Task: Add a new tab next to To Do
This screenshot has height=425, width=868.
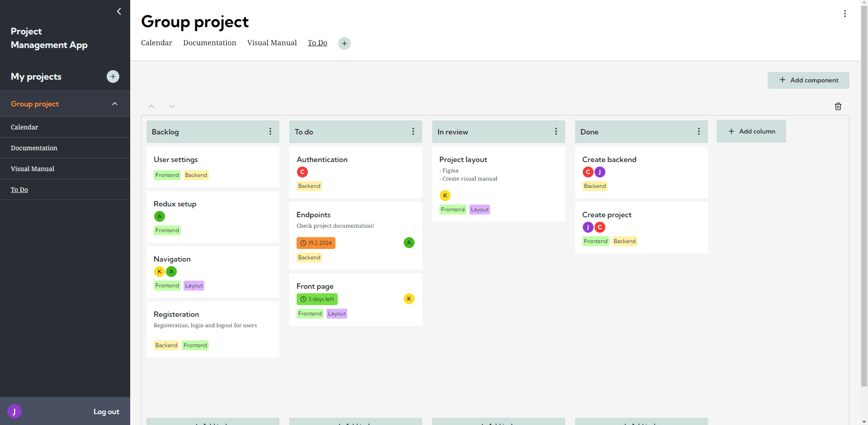Action: (x=344, y=43)
